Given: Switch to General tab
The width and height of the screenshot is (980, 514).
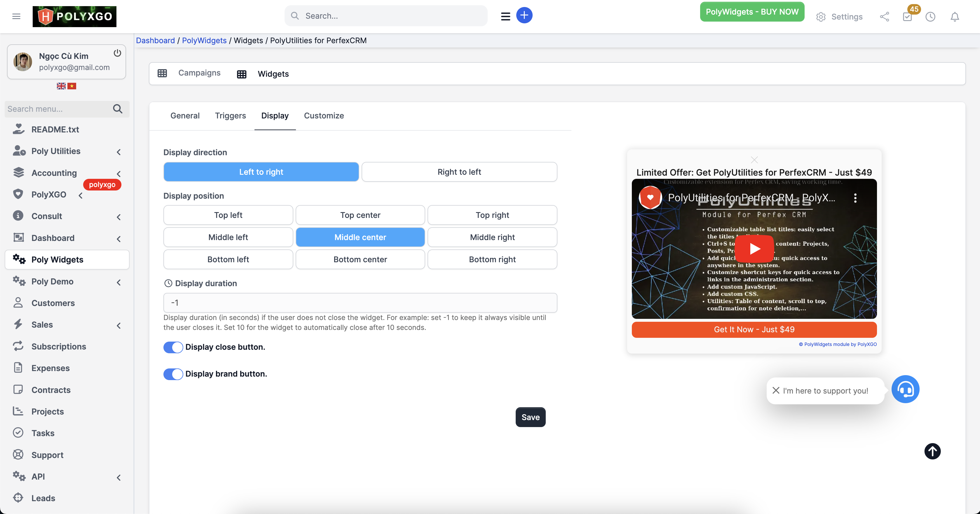Looking at the screenshot, I should [185, 116].
